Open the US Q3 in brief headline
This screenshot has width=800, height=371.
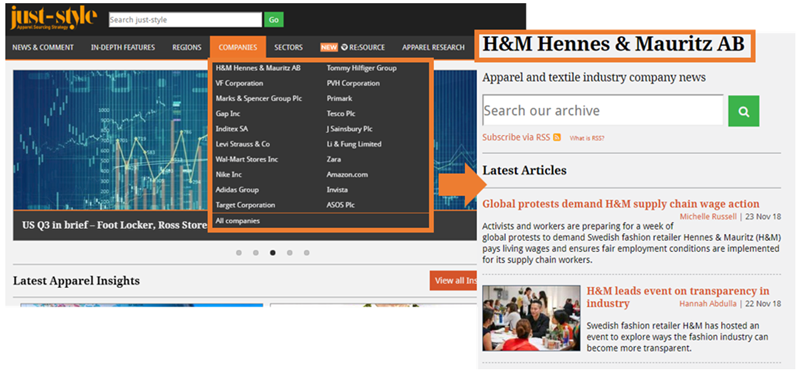pos(114,225)
